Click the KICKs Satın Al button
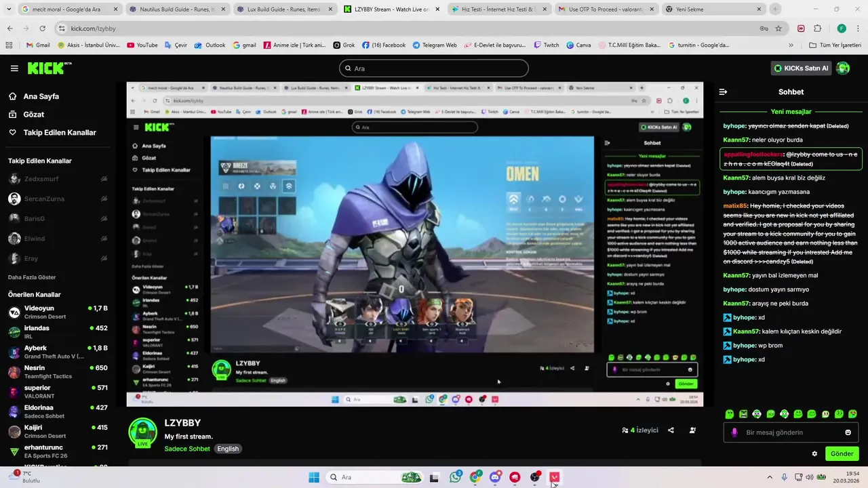868x488 pixels. 802,68
